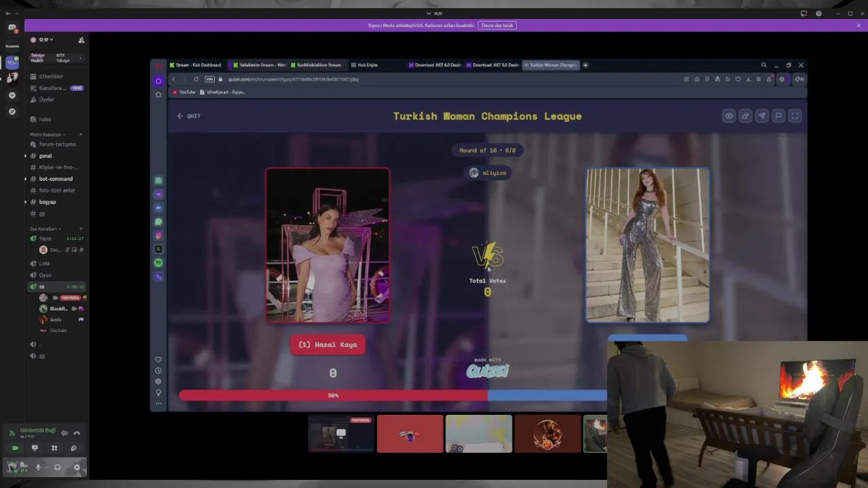Open the rules channel
This screenshot has width=868, height=488.
point(45,119)
